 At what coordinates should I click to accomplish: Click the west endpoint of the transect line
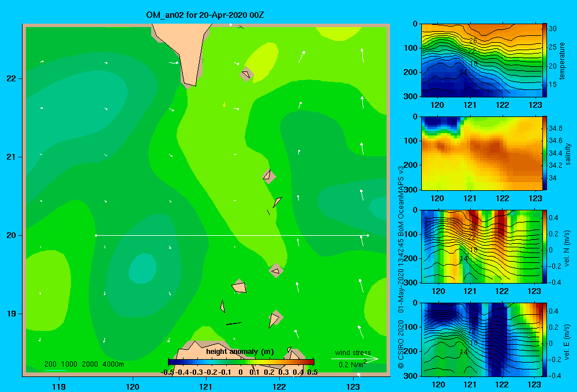96,235
